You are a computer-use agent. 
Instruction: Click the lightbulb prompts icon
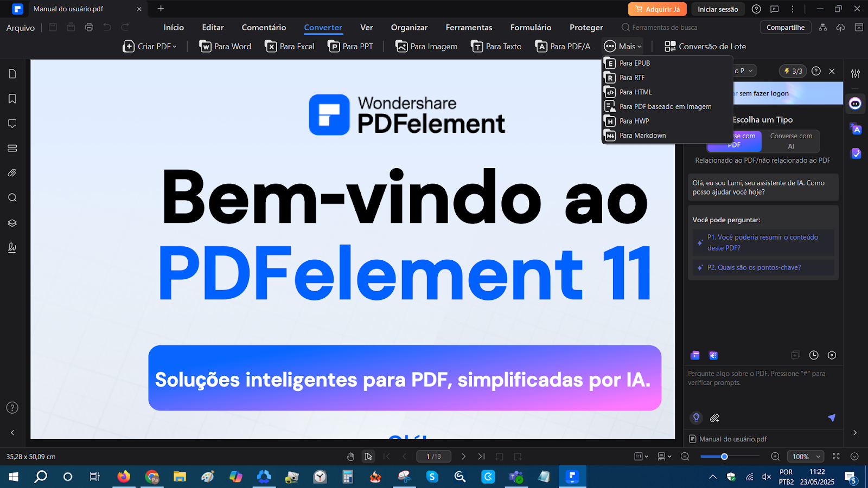pyautogui.click(x=696, y=418)
